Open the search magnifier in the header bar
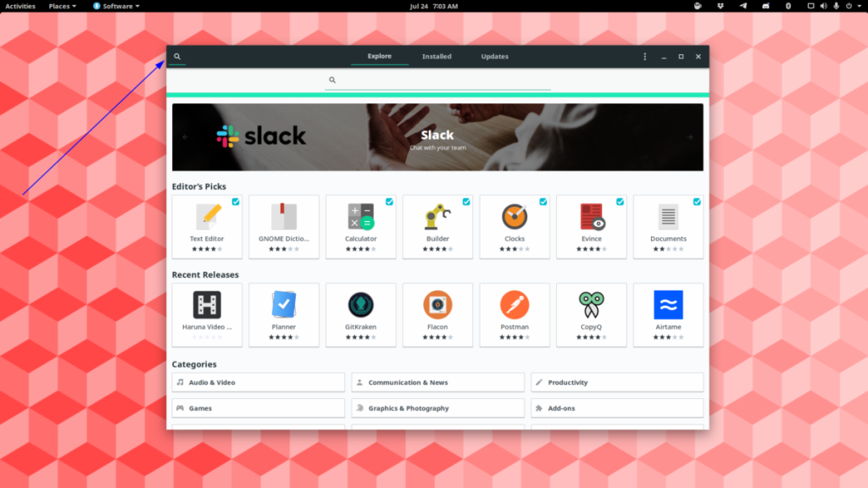 coord(177,57)
